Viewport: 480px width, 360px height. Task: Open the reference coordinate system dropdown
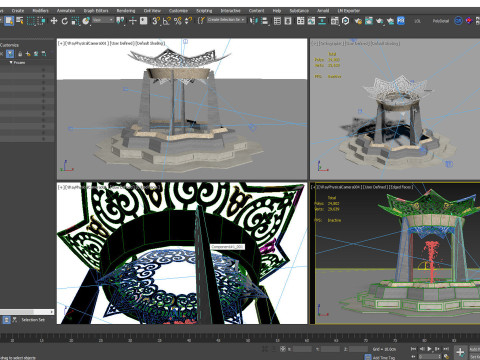(103, 20)
